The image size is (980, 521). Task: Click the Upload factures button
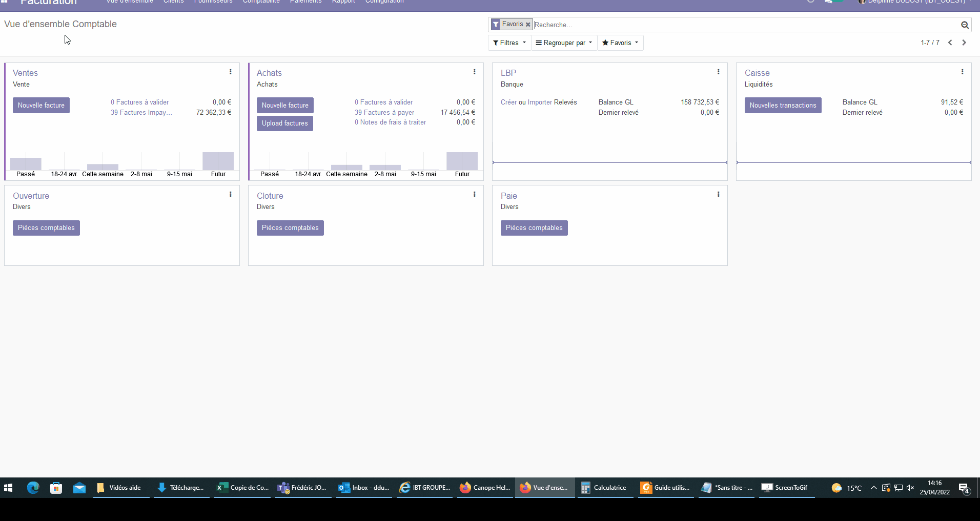(284, 123)
